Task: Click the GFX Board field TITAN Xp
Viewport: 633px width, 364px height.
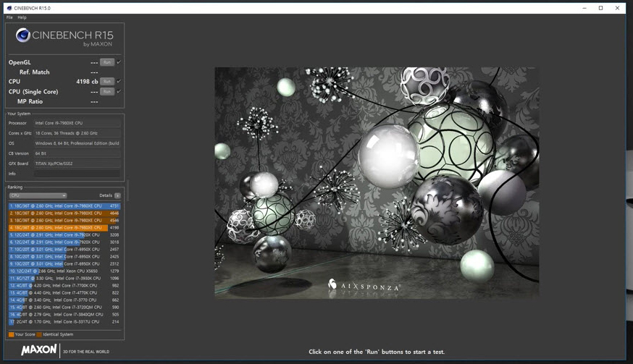Action: pos(77,164)
